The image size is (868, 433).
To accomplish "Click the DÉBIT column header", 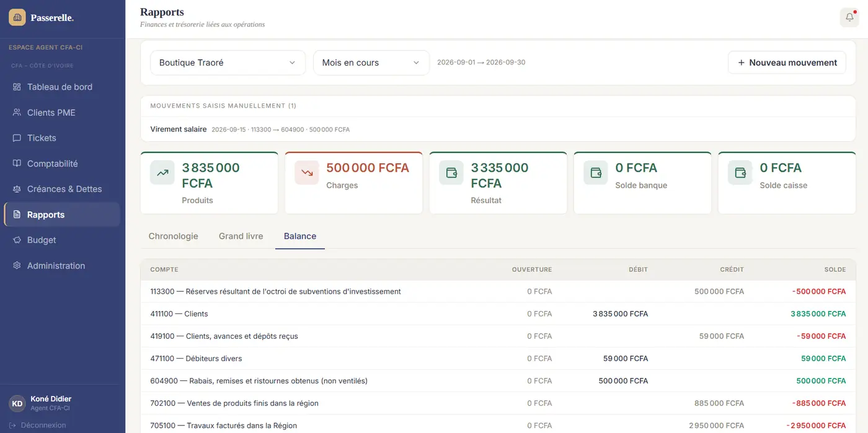I will coord(638,269).
